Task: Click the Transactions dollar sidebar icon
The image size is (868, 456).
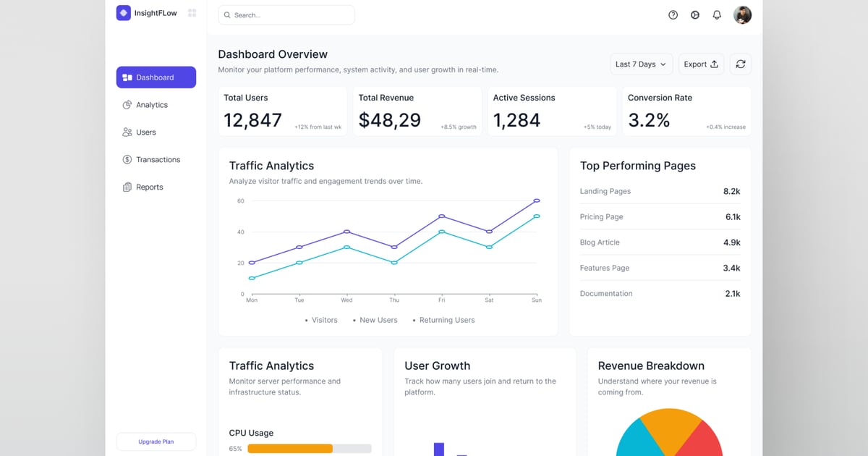Action: 127,160
